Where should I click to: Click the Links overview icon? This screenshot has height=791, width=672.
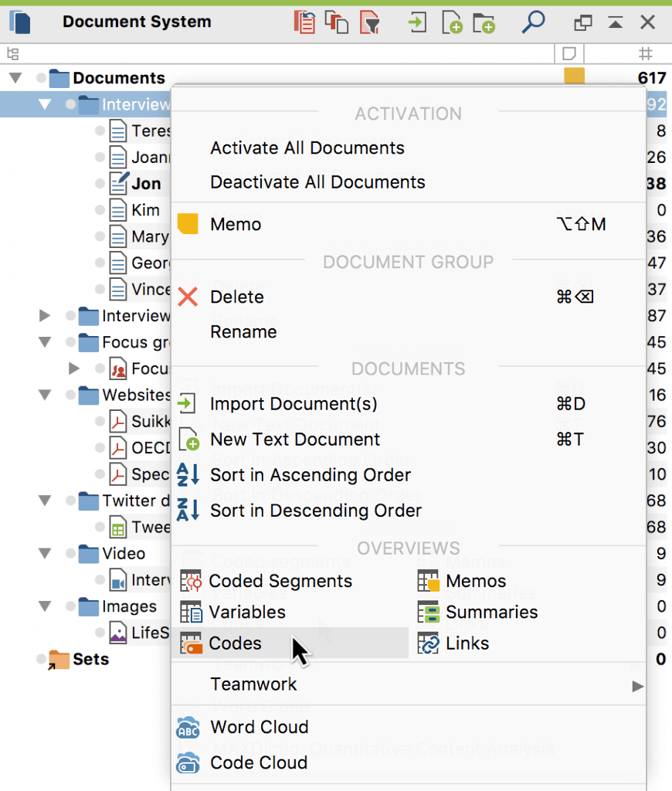tap(429, 643)
